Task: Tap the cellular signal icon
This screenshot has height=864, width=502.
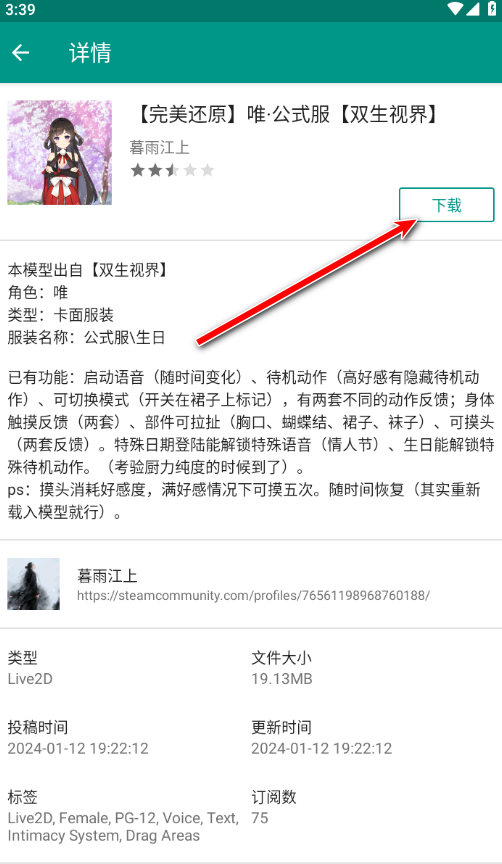Action: (x=473, y=9)
